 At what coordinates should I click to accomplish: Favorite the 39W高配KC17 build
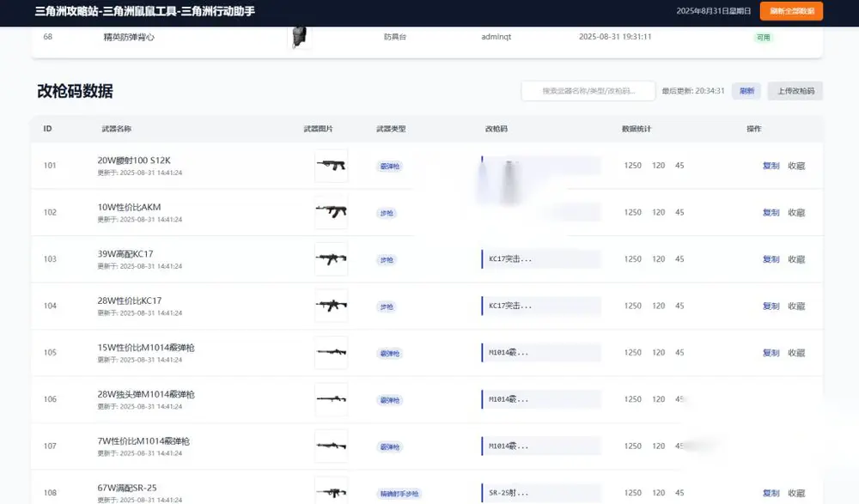796,259
